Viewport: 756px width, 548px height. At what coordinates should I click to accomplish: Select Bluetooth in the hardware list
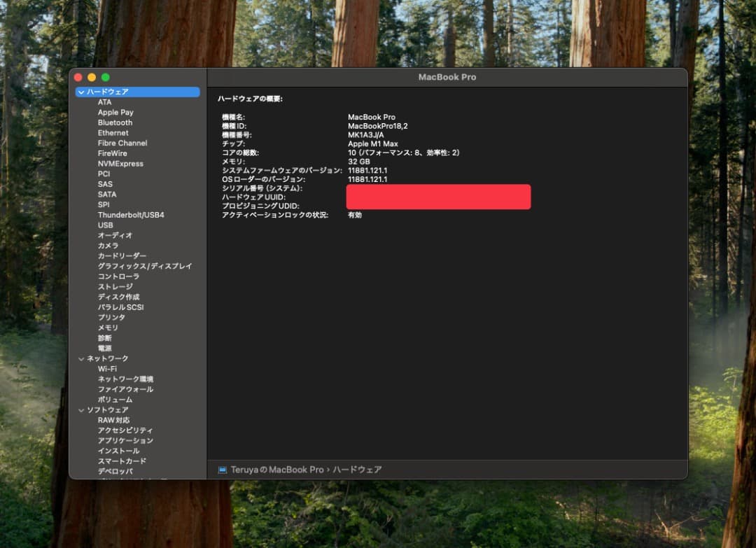[x=115, y=122]
